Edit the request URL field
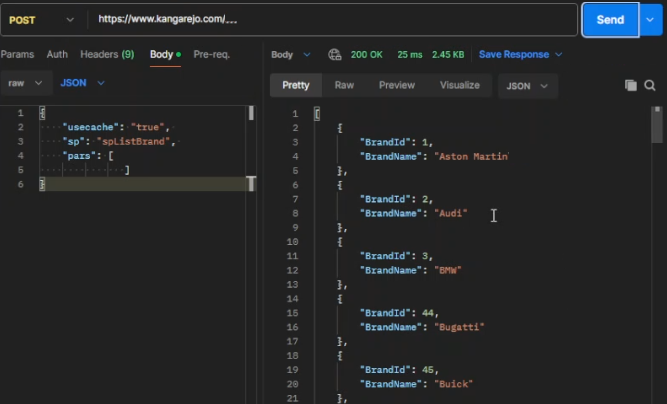 coord(332,19)
